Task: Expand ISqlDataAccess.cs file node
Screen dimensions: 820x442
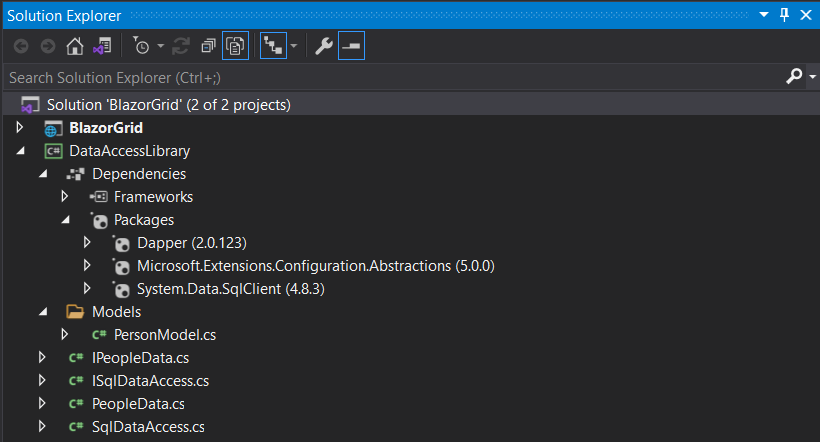Action: point(42,380)
